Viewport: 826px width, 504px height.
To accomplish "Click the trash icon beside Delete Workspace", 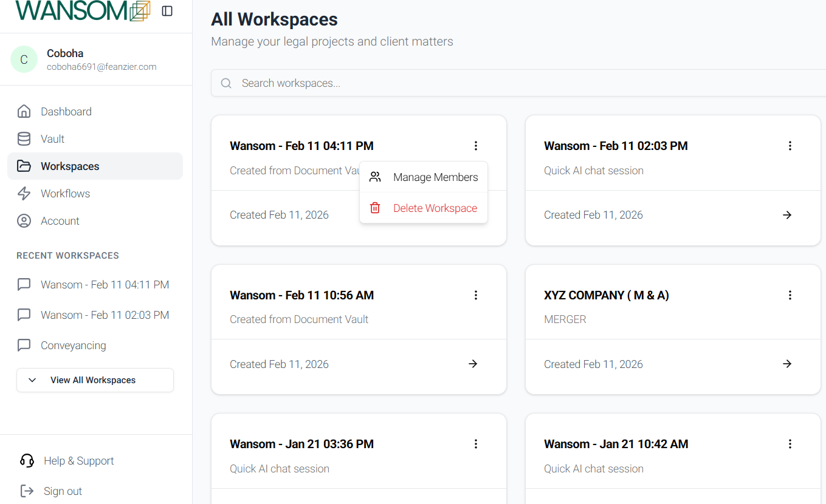I will 375,208.
